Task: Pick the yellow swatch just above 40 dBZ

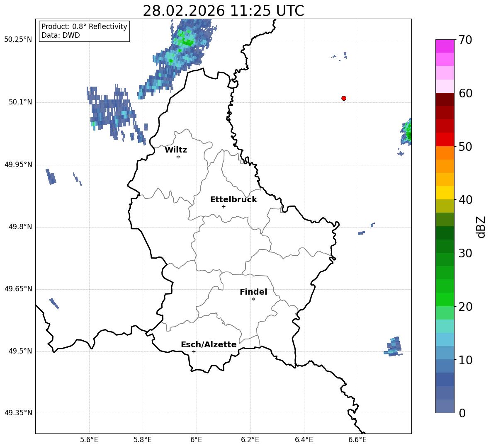Action: tap(445, 193)
